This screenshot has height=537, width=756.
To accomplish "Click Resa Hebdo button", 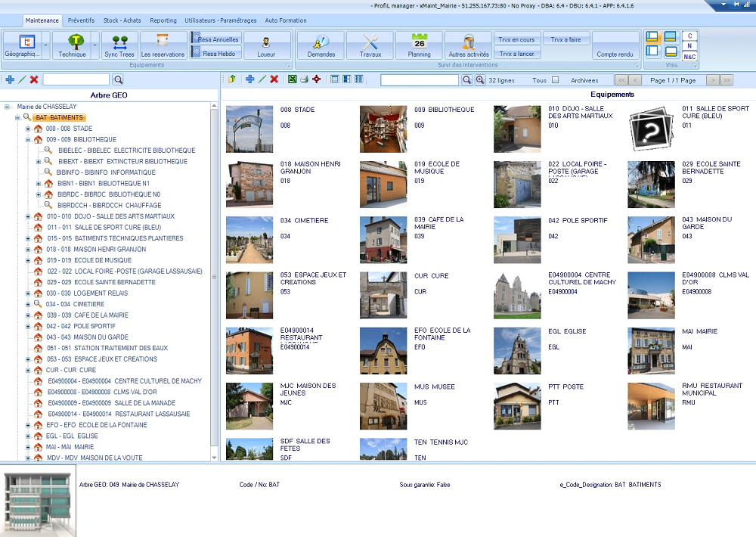I will [216, 53].
